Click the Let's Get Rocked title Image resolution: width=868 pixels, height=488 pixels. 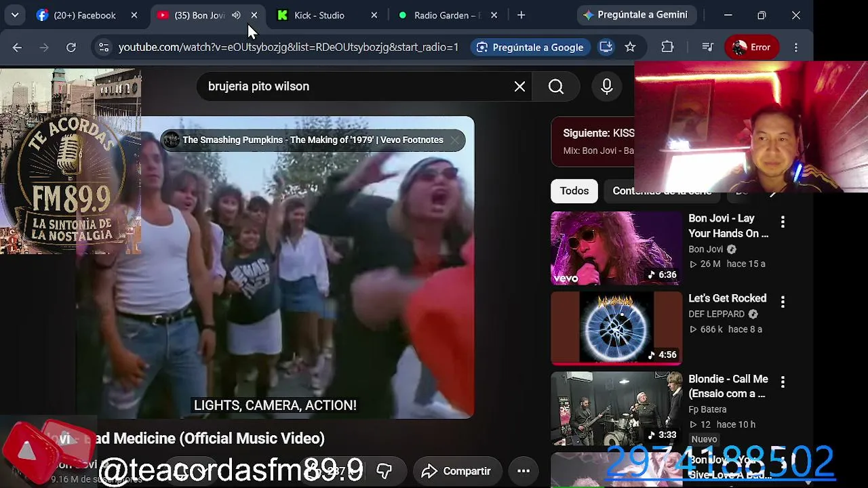pos(728,298)
